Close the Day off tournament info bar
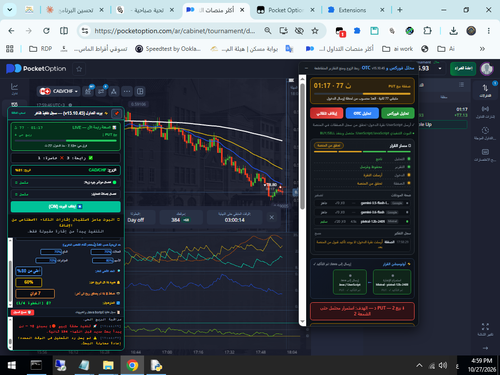 pyautogui.click(x=272, y=217)
